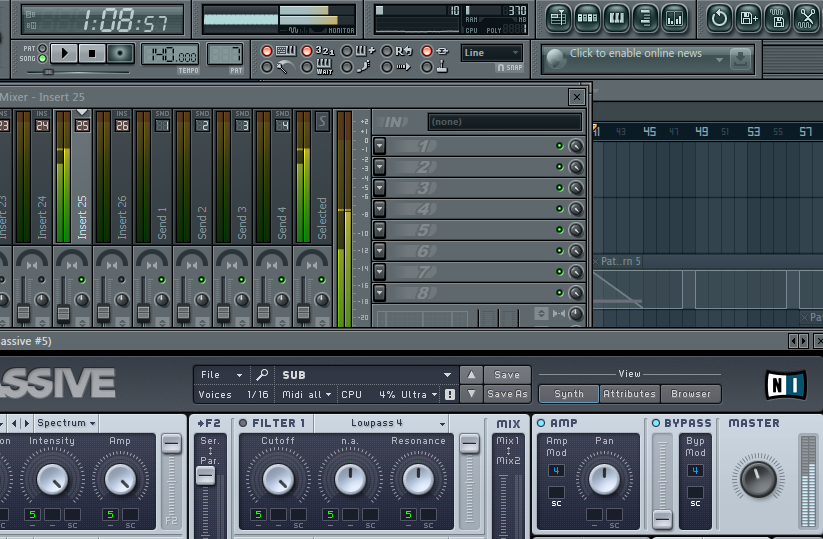Click the exclamation panic button in Massive
The image size is (823, 539).
click(450, 395)
